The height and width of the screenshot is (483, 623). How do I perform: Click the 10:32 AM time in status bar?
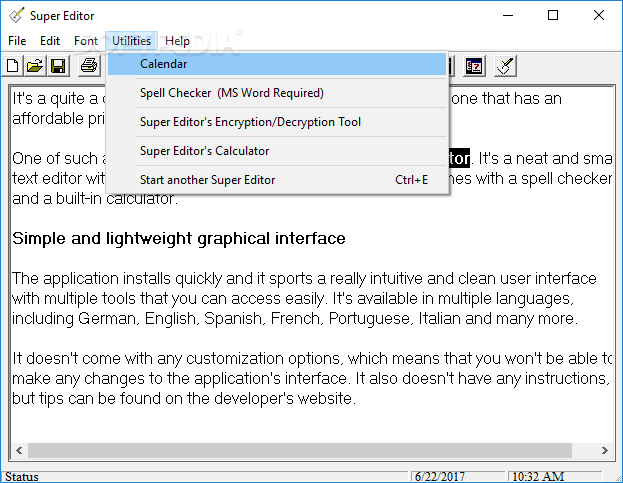pos(538,477)
